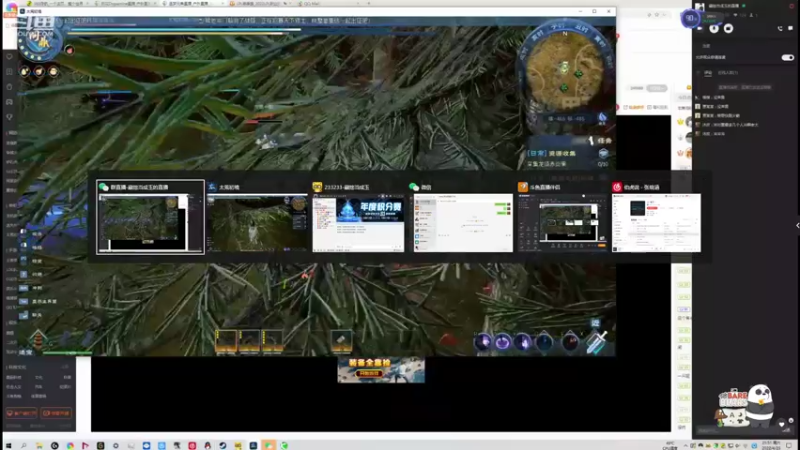The image size is (800, 450).
Task: Toggle the white switch in the live panel
Action: (787, 57)
